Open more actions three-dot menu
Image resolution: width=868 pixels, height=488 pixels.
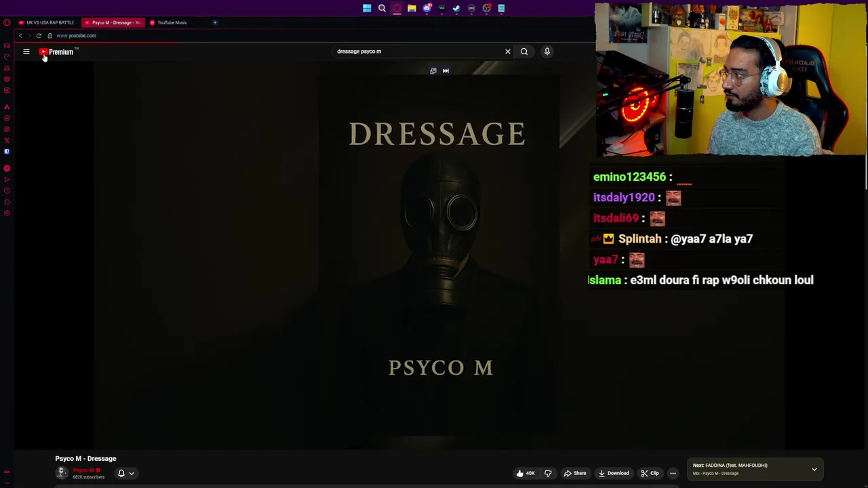click(673, 473)
